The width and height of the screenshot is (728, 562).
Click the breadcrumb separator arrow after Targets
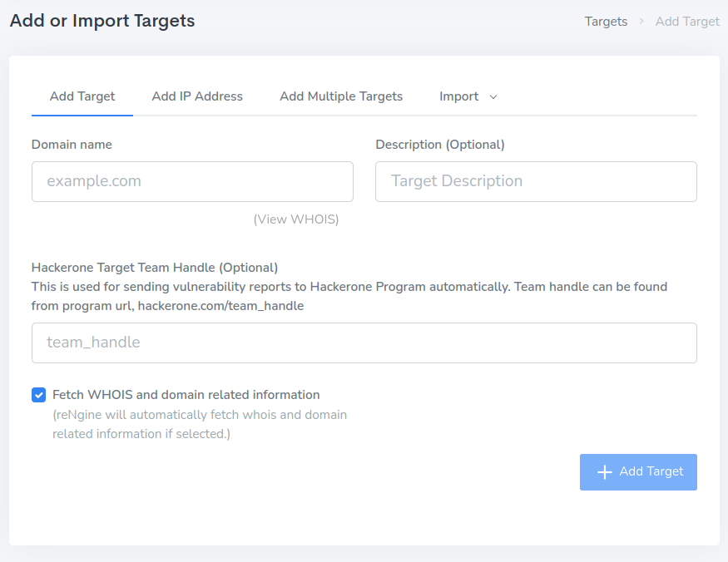[x=641, y=22]
